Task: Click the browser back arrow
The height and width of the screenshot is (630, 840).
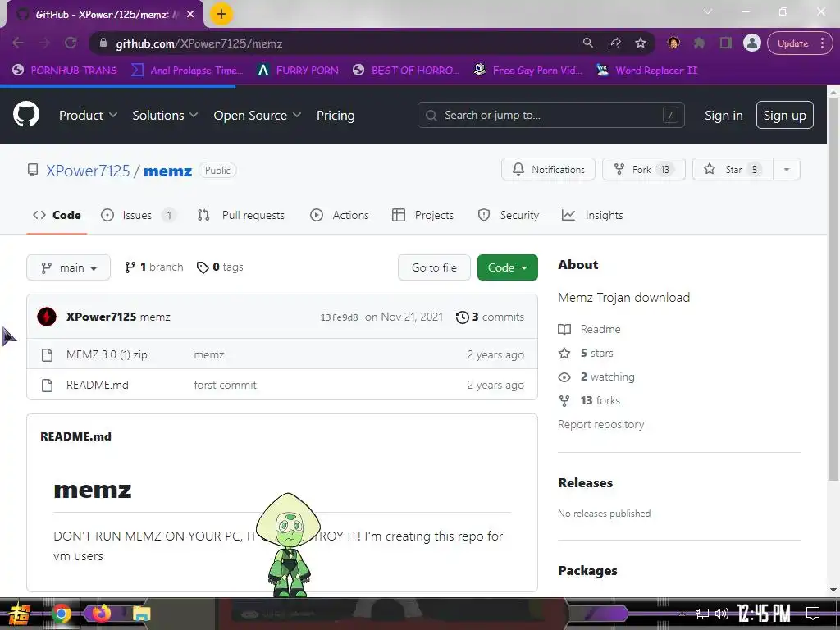Action: [x=18, y=43]
